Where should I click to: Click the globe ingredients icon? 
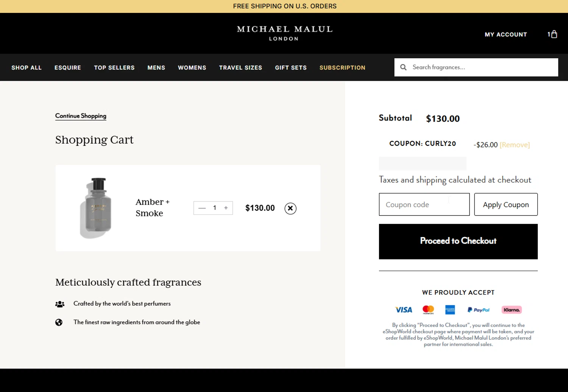click(59, 322)
